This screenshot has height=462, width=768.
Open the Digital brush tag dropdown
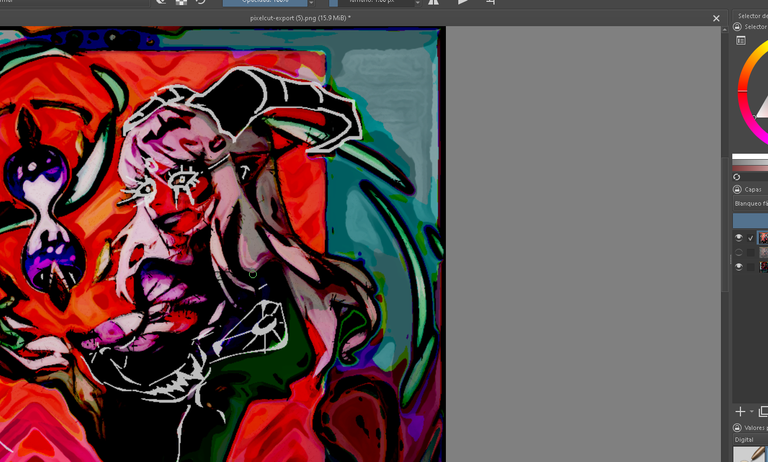(750, 439)
